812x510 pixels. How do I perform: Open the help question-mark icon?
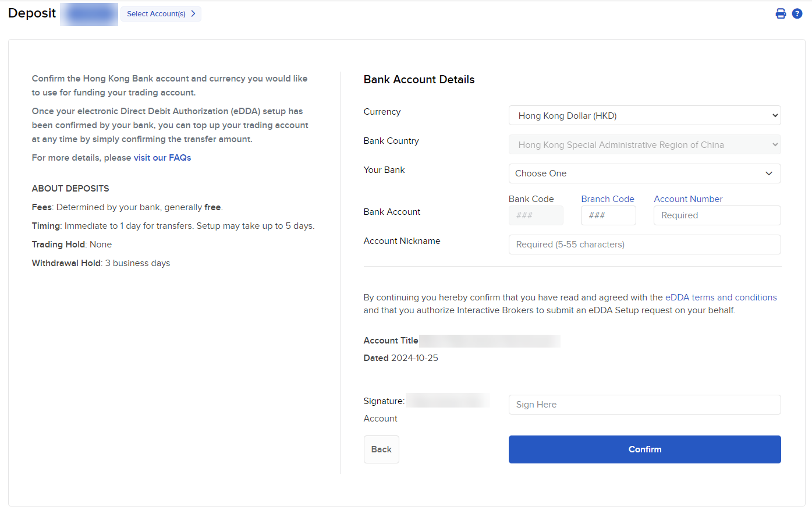pos(797,13)
